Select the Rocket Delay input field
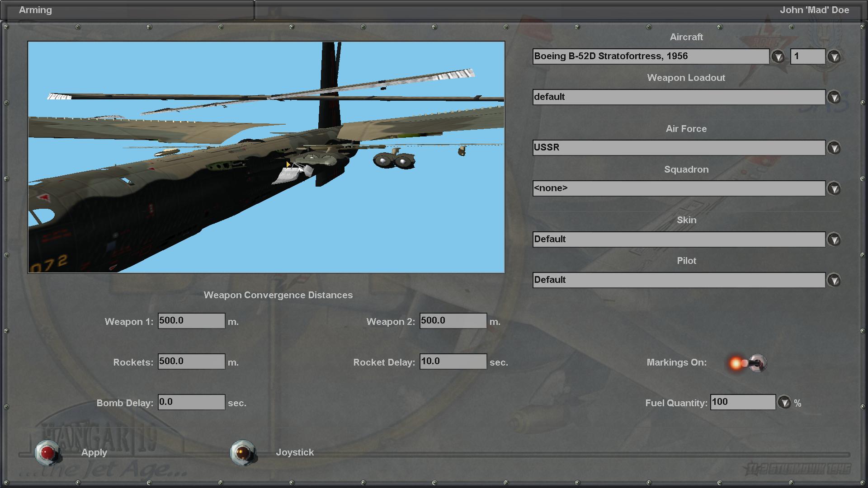The image size is (868, 488). coord(453,361)
